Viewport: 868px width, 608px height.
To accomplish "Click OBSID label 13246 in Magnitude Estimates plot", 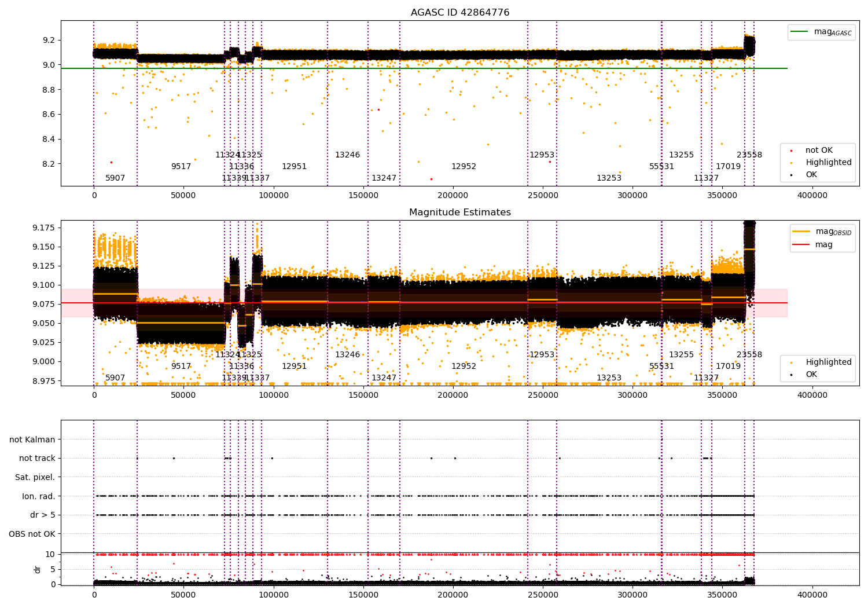I will coord(348,354).
